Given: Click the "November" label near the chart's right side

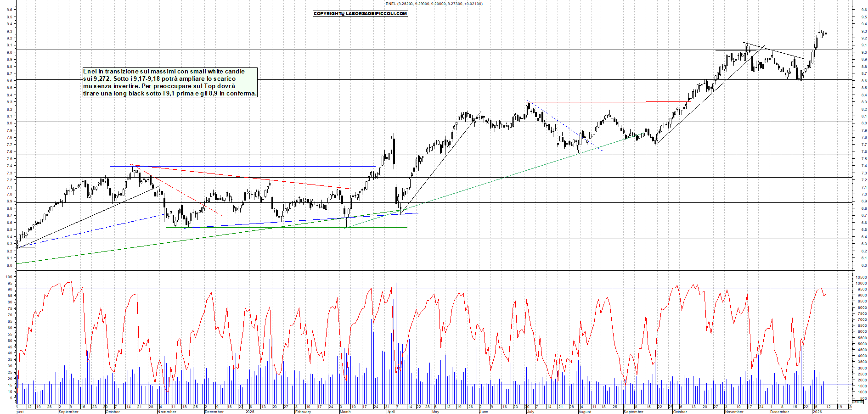Looking at the screenshot, I should tap(734, 412).
